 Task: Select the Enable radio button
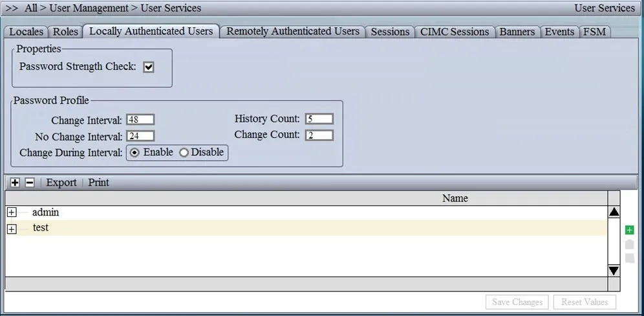[x=134, y=153]
